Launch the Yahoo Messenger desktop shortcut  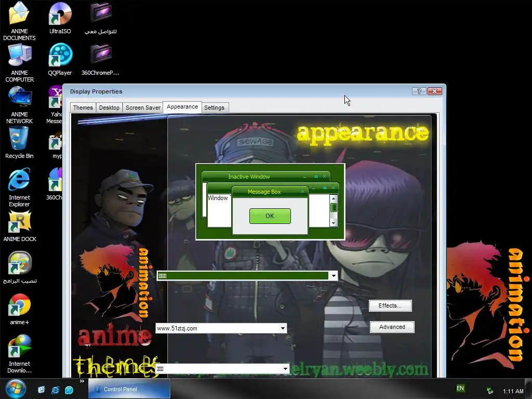55,104
